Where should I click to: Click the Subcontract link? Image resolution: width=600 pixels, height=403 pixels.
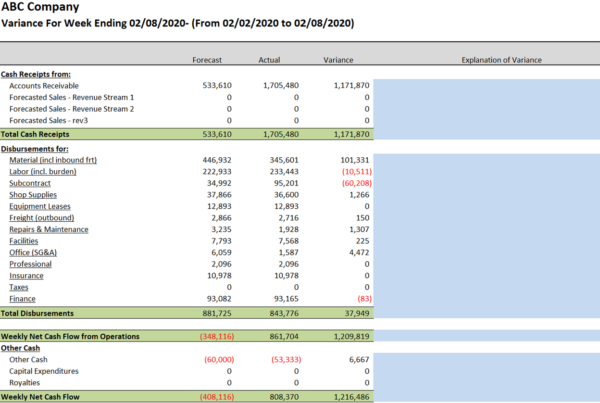click(x=30, y=183)
